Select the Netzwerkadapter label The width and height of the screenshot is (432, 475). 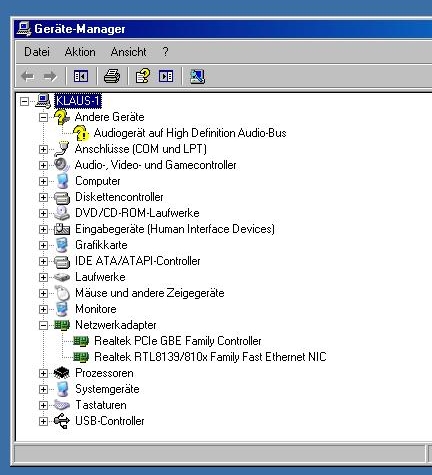[116, 325]
